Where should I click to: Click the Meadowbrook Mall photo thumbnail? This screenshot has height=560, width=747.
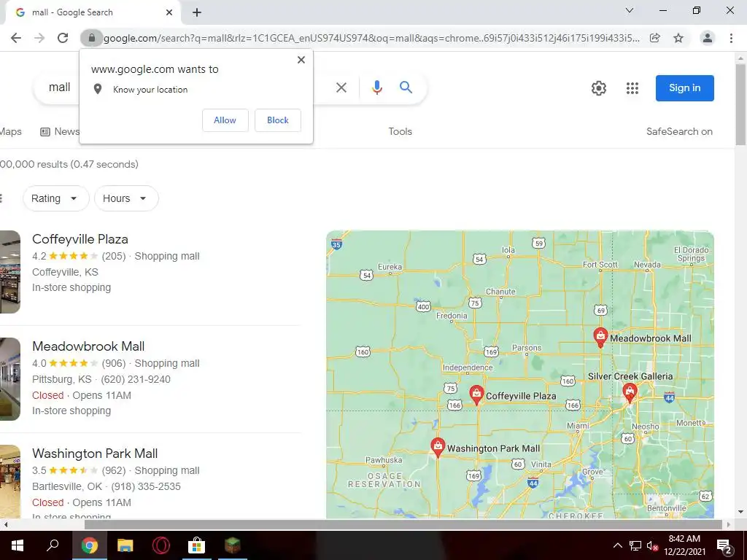click(x=10, y=379)
